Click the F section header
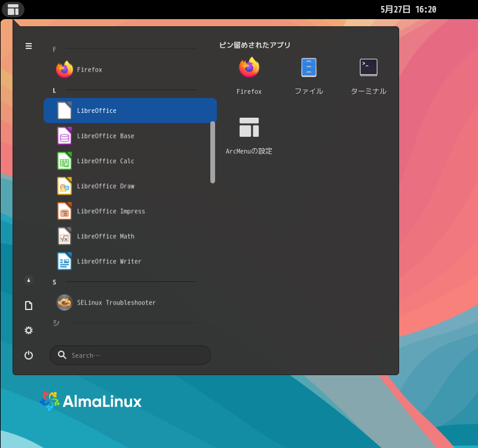This screenshot has height=448, width=478. tap(54, 49)
